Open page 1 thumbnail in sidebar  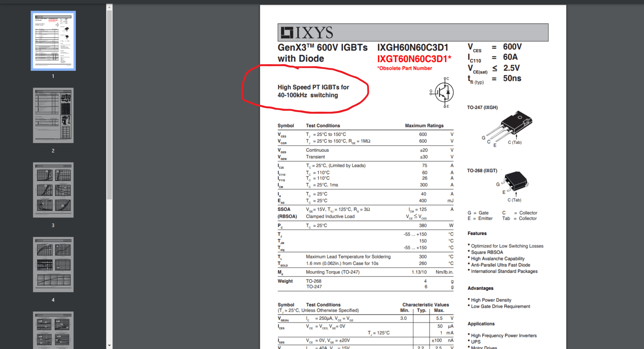click(53, 41)
